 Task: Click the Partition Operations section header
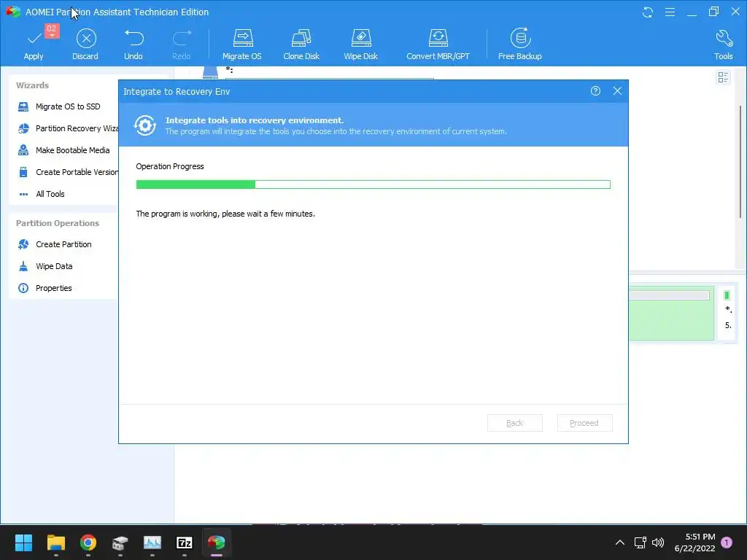point(58,223)
